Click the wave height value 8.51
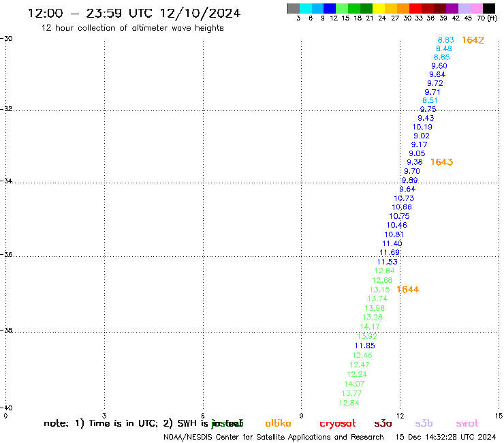This screenshot has height=443, width=504. [430, 100]
